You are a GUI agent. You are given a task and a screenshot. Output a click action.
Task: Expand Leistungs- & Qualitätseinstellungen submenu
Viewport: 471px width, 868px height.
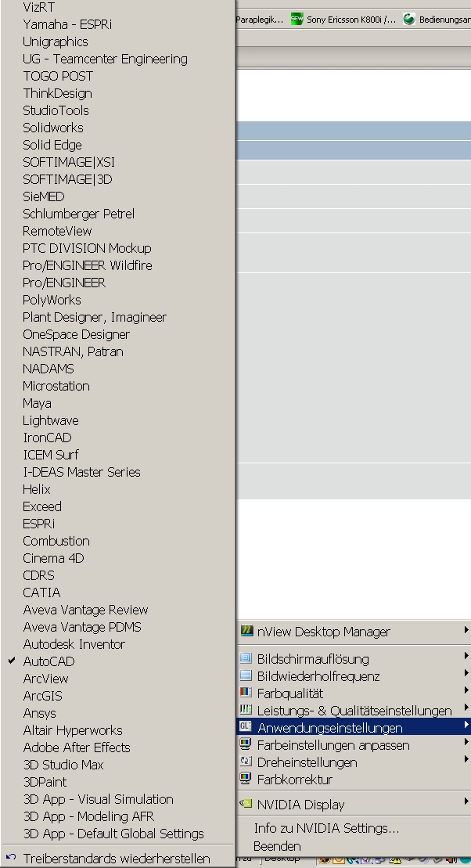click(354, 711)
